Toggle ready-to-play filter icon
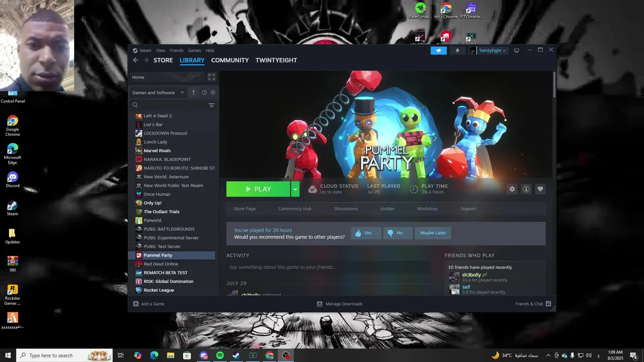 [x=213, y=93]
